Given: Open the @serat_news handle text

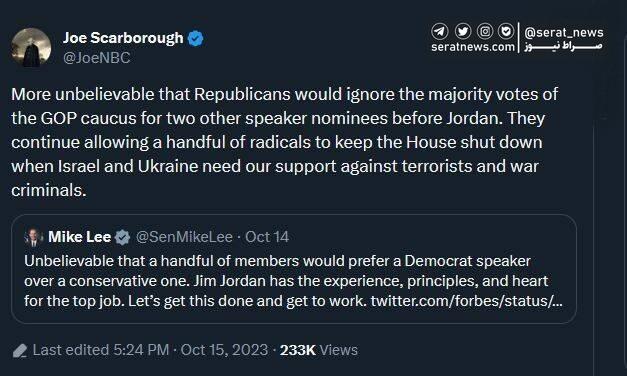Looking at the screenshot, I should pos(564,32).
